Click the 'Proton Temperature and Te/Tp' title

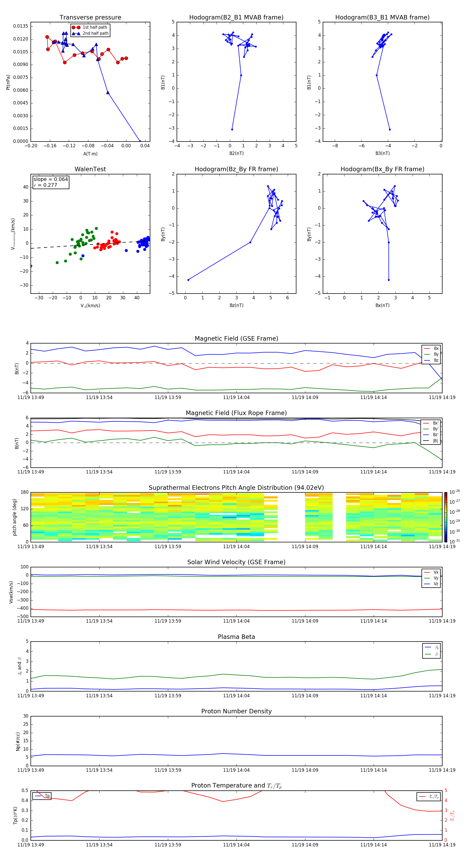tap(236, 786)
